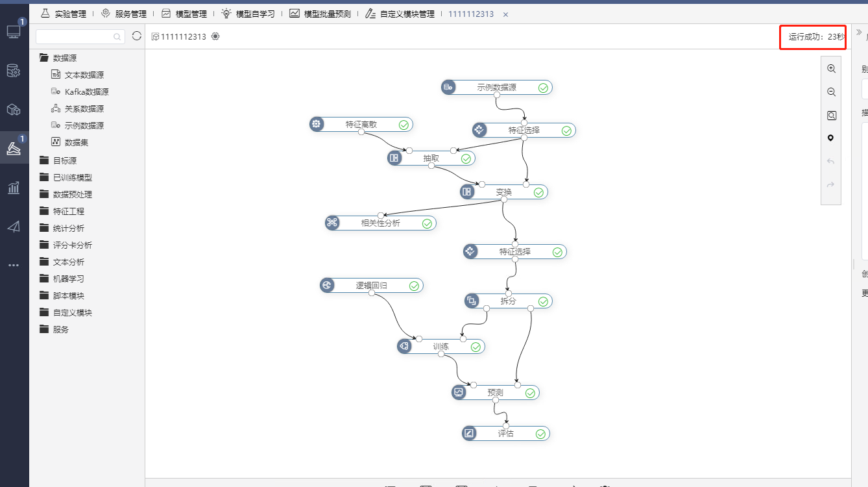Click the 运行成功：23秒 status text
Viewport: 868px width, 487px height.
click(x=816, y=37)
